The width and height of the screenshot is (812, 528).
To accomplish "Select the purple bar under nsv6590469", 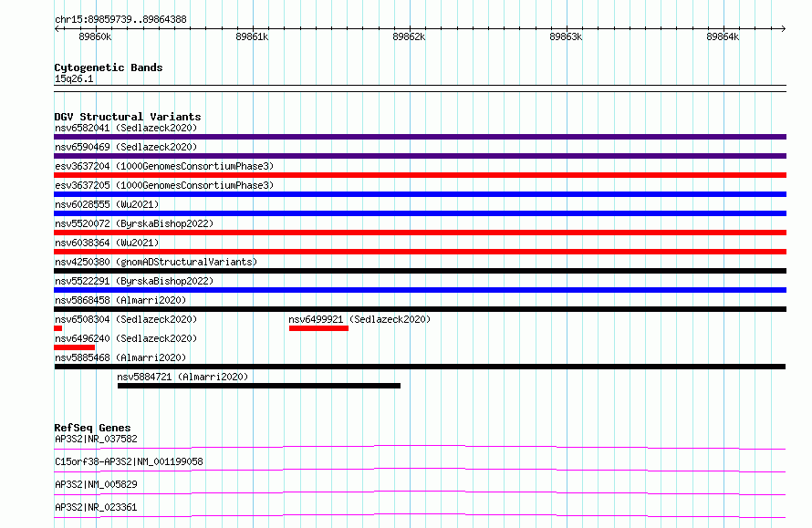I will pos(420,156).
